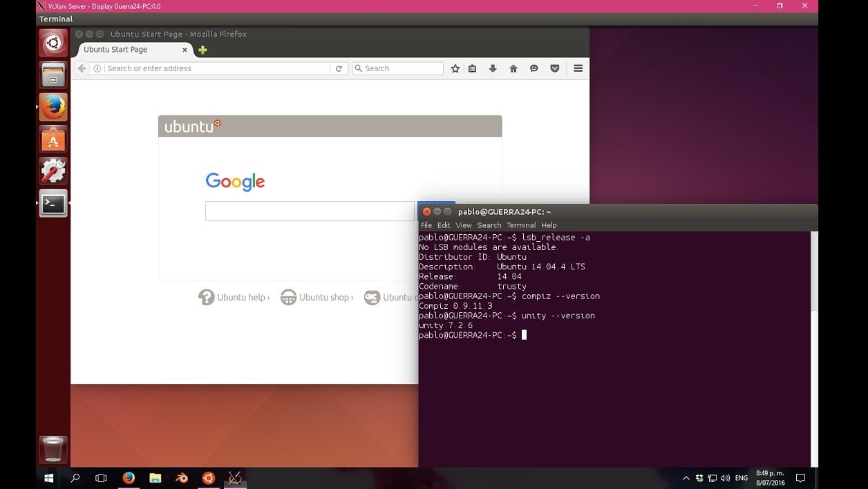The width and height of the screenshot is (868, 489).
Task: Click the Google logo on the start page
Action: [235, 182]
